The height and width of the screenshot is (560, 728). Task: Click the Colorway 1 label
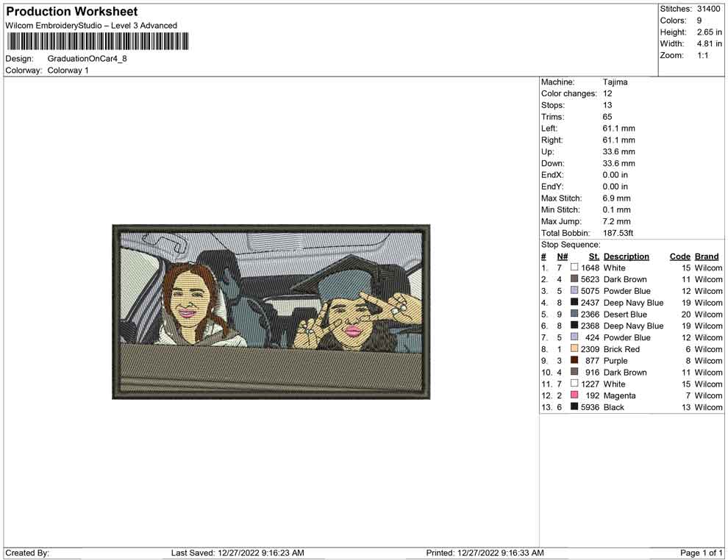pos(68,70)
